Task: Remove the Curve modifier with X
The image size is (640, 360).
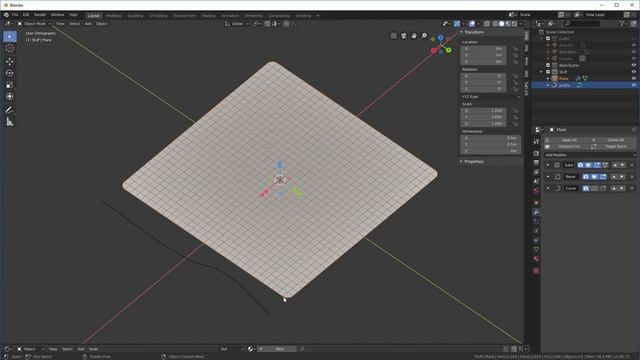Action: click(x=632, y=189)
